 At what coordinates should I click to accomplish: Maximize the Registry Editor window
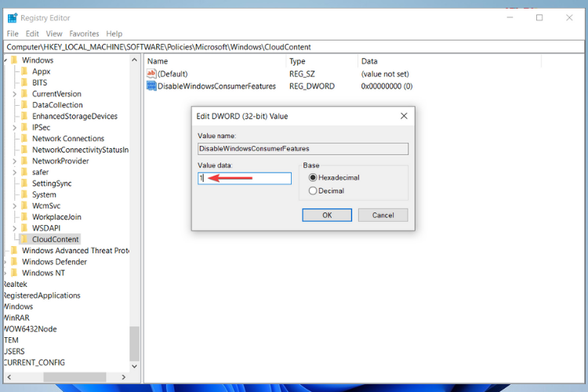click(539, 17)
